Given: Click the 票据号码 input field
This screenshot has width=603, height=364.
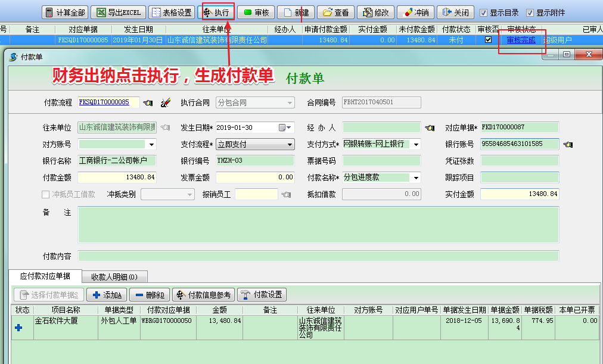Looking at the screenshot, I should 381,161.
